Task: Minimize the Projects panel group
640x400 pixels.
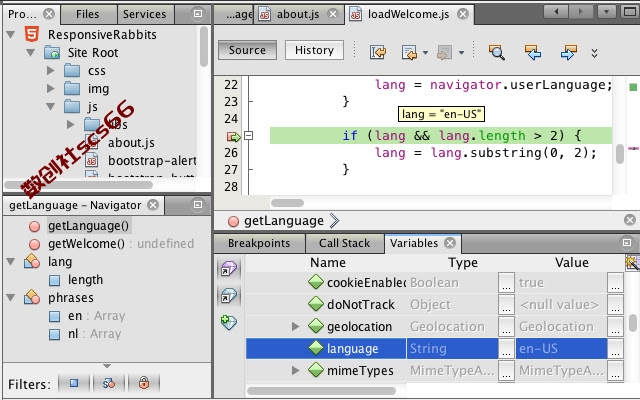Action: click(x=198, y=14)
